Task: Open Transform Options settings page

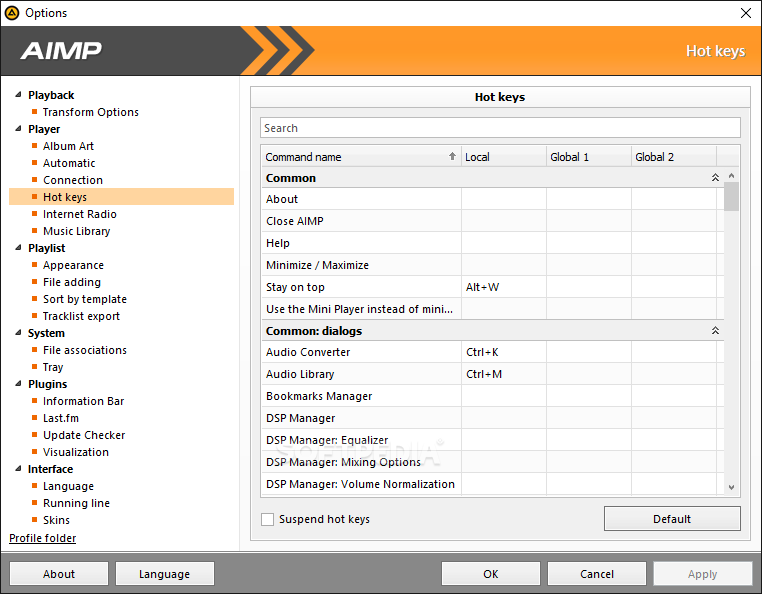Action: [90, 112]
